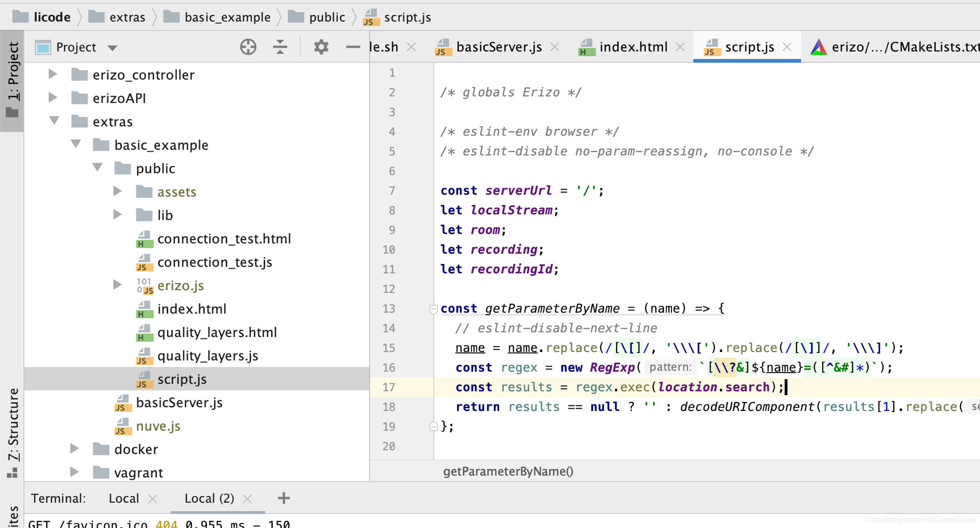Viewport: 980px width, 528px height.
Task: Click the Locate/Select Opened File crosshair icon
Action: tap(248, 47)
